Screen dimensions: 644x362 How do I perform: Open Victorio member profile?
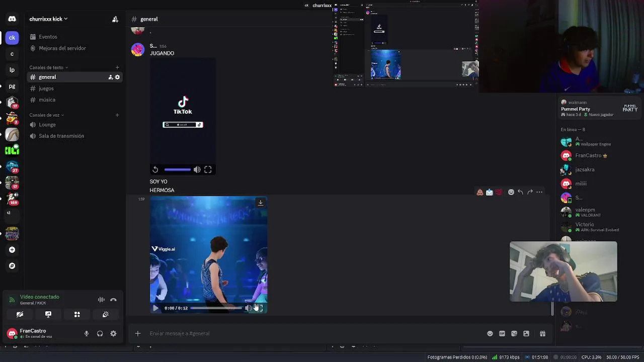[598, 227]
